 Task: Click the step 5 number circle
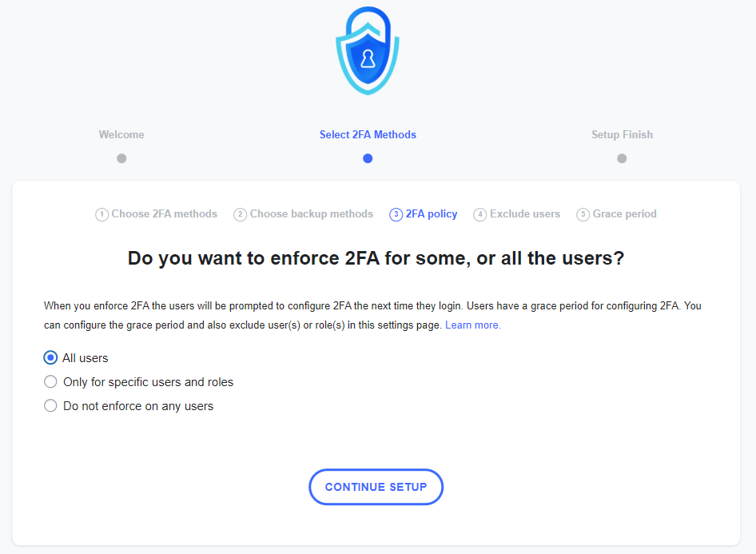pos(583,214)
